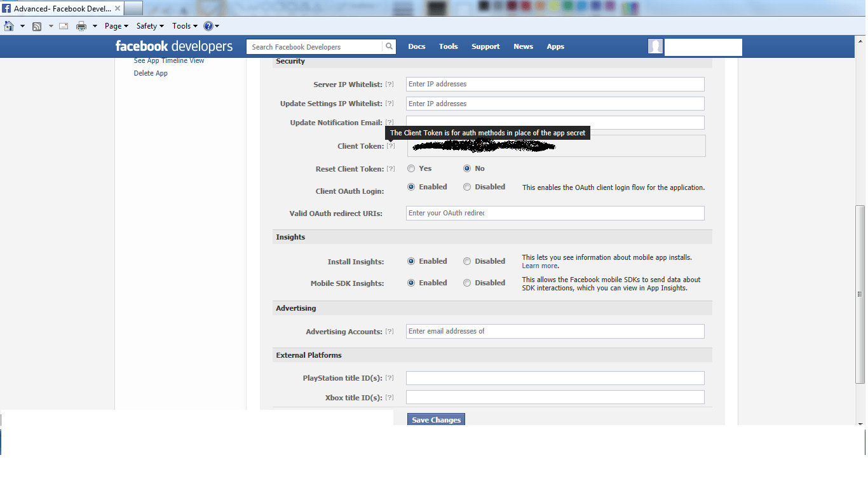
Task: Click the External Platforms section heading
Action: tap(309, 355)
